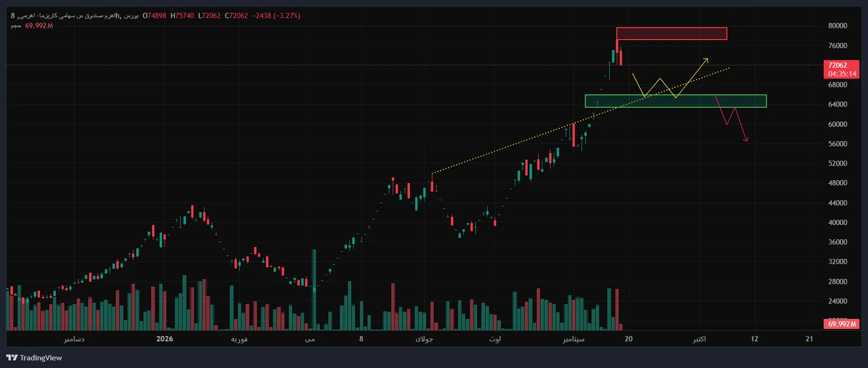Click the 56000 price axis label
The image size is (868, 368).
(837, 144)
